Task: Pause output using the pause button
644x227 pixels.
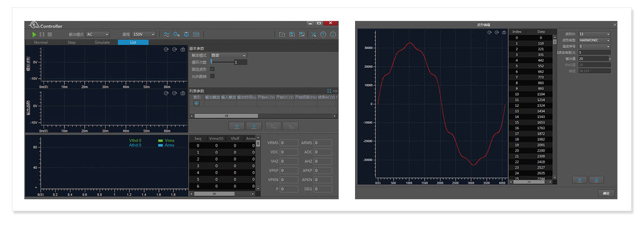Action: pyautogui.click(x=42, y=35)
